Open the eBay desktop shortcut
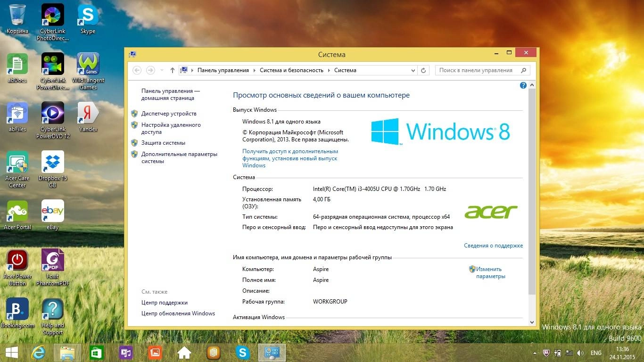644x362 pixels. click(x=53, y=215)
